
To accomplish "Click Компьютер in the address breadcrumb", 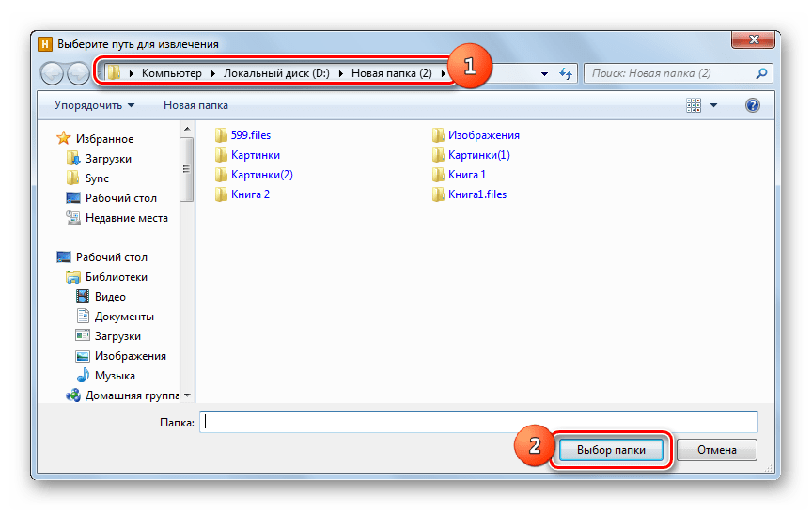I will click(172, 73).
